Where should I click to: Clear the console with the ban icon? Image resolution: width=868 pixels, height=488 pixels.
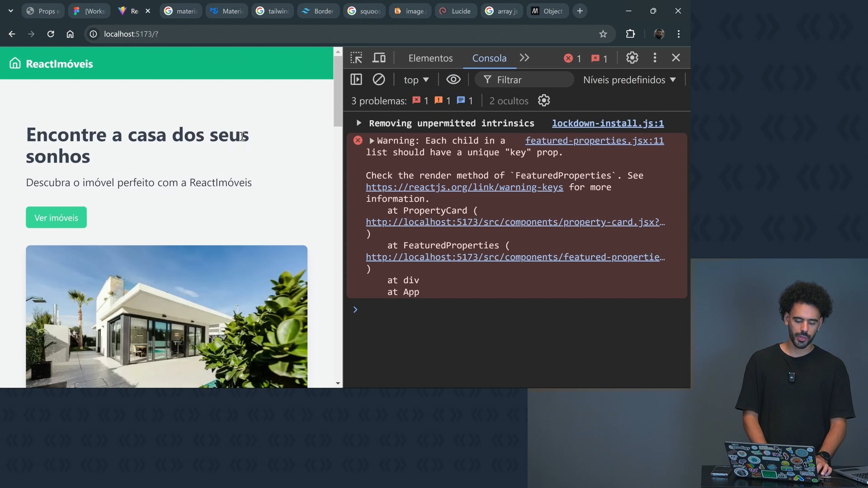click(x=379, y=80)
